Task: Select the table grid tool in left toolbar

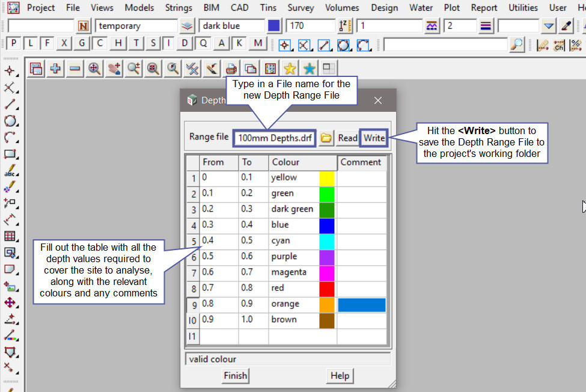Action: click(x=10, y=236)
